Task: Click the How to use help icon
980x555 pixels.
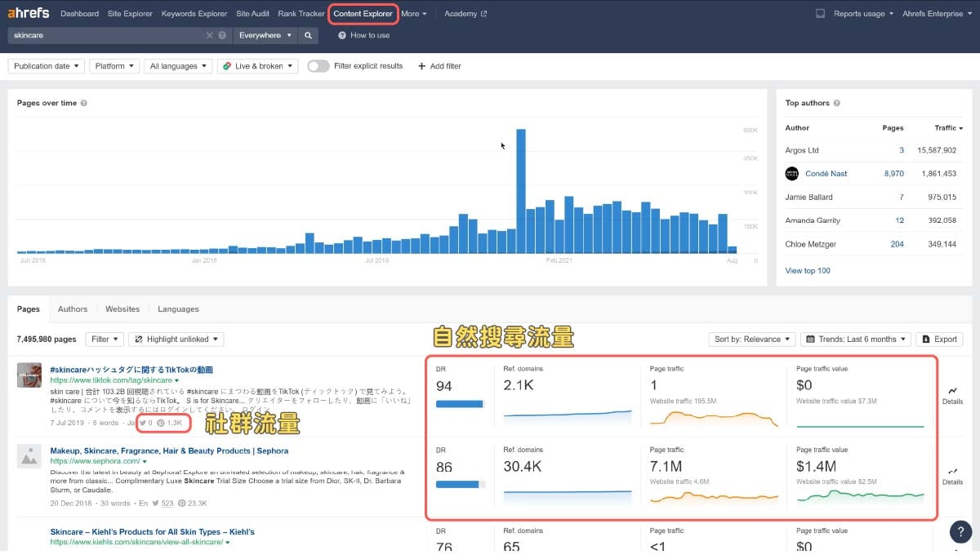Action: [342, 35]
